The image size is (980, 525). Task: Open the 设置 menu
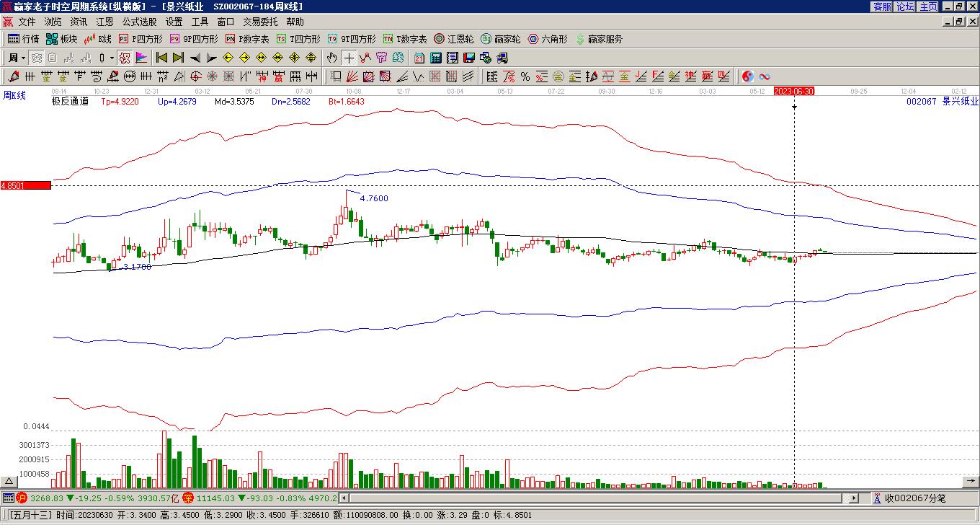pyautogui.click(x=174, y=22)
